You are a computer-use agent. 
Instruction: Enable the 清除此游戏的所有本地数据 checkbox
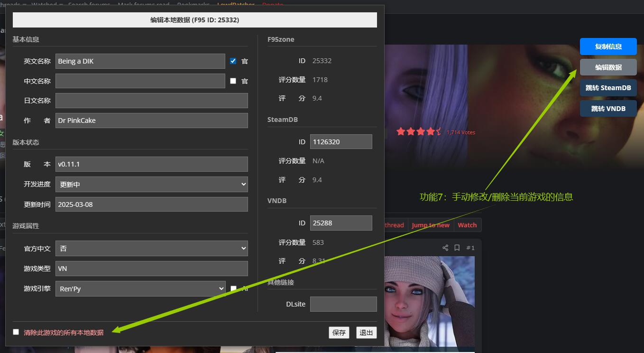[x=16, y=332]
